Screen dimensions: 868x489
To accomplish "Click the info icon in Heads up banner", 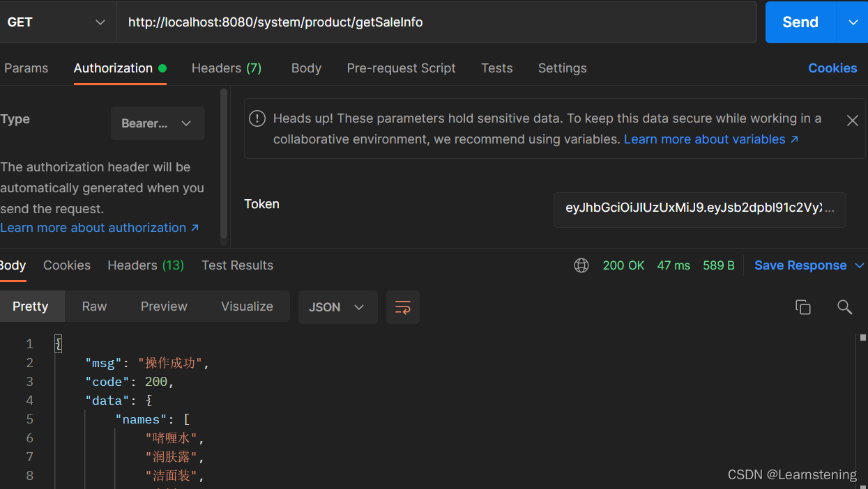I will (257, 118).
